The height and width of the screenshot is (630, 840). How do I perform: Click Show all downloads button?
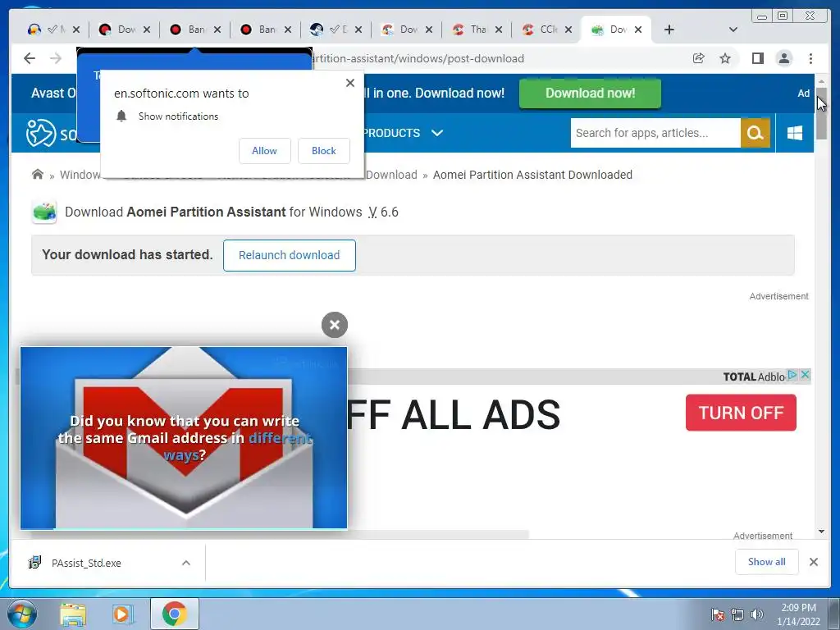[767, 561]
